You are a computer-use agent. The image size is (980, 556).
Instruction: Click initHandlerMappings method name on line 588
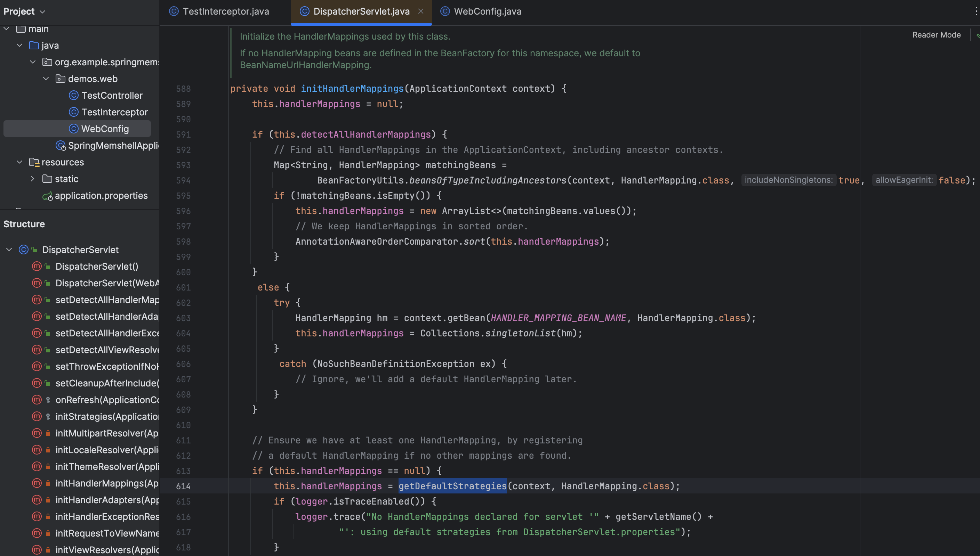(352, 89)
